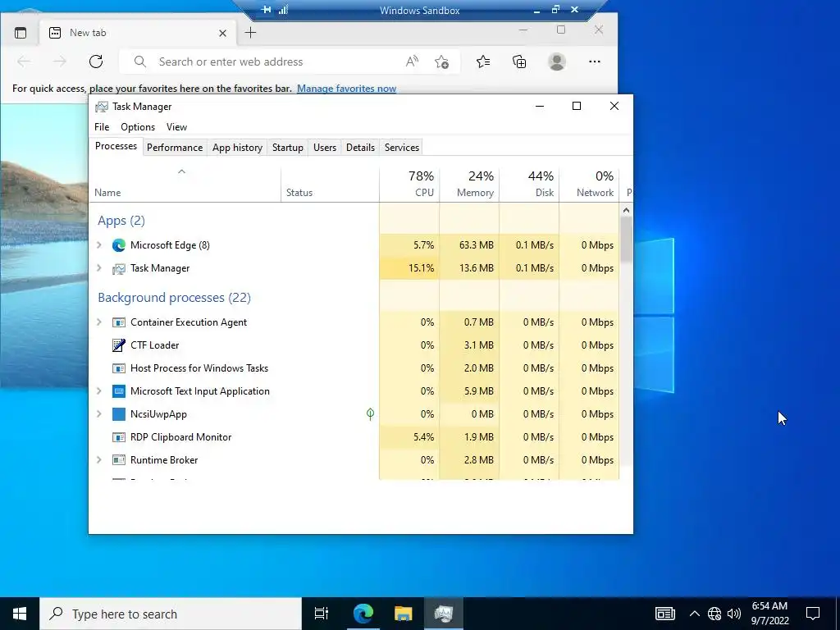The height and width of the screenshot is (630, 840).
Task: Click the scrollbar up arrow in Task Manager
Action: tap(626, 211)
